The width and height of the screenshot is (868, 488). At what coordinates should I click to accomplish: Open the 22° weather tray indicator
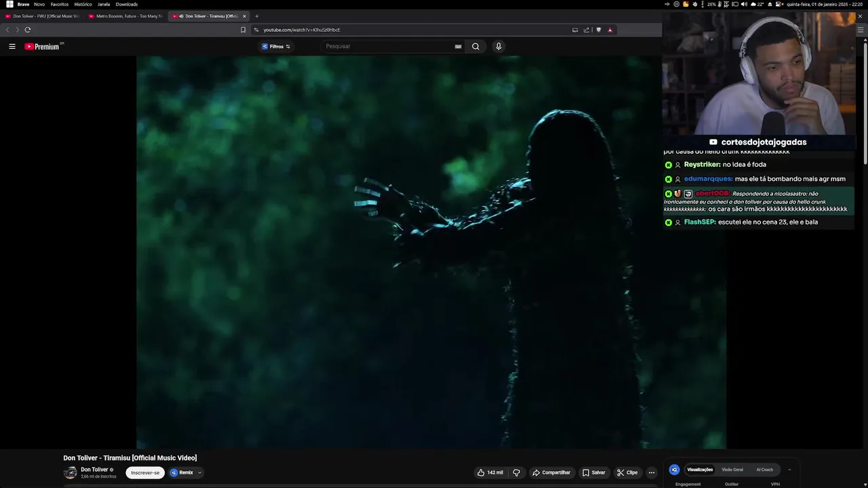(757, 4)
